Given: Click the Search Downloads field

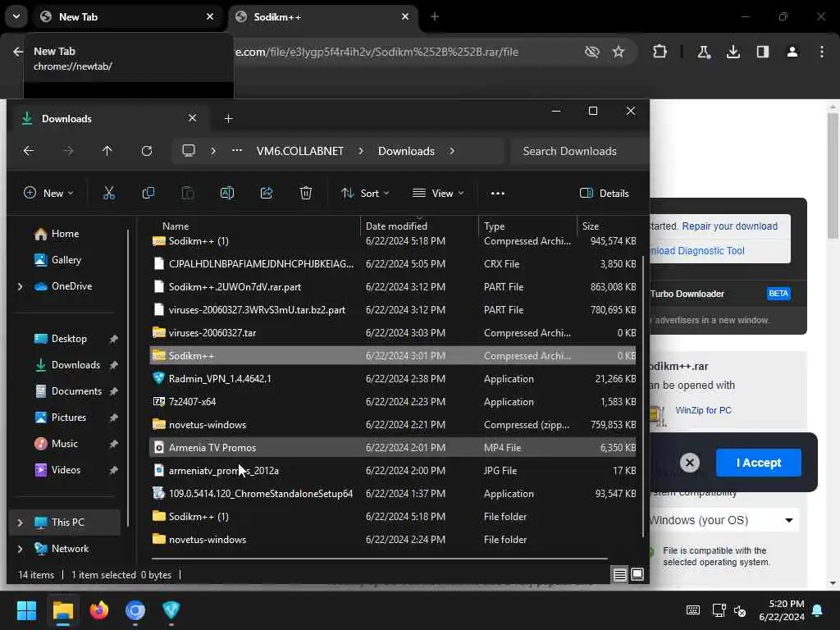Looking at the screenshot, I should (x=580, y=151).
